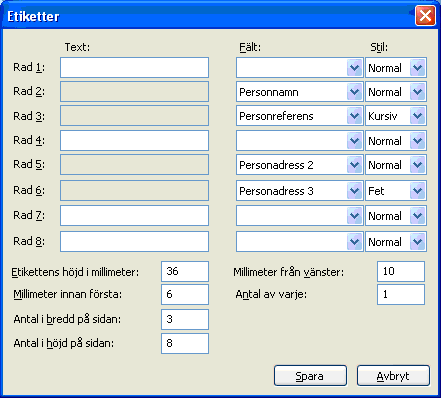Select the Millimeter från vänster field
This screenshot has height=398, width=441.
[x=401, y=271]
